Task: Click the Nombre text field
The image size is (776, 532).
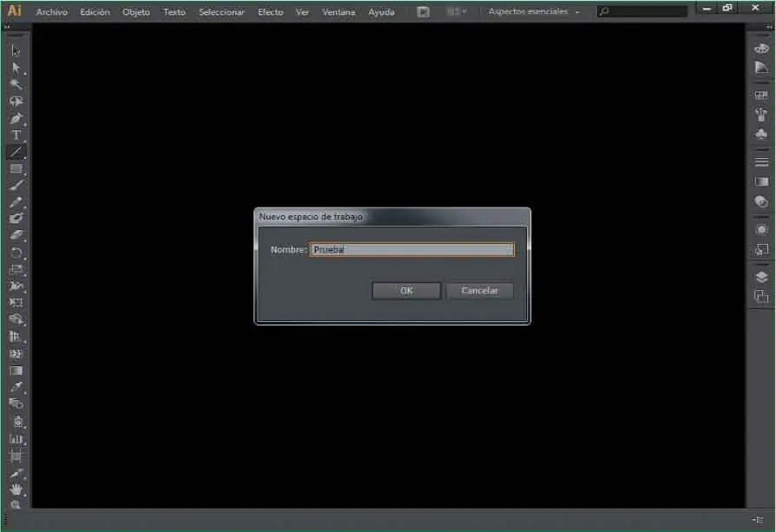Action: point(411,249)
